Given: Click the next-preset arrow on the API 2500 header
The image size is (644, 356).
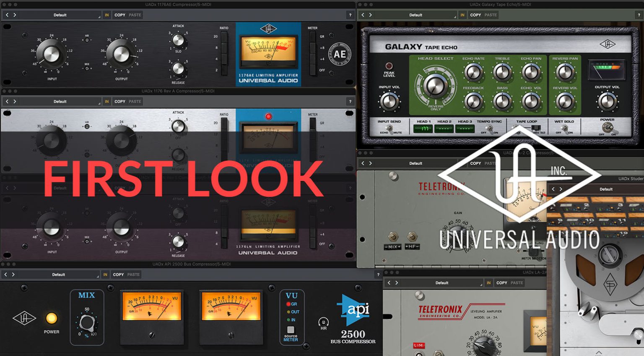Looking at the screenshot, I should click(14, 274).
